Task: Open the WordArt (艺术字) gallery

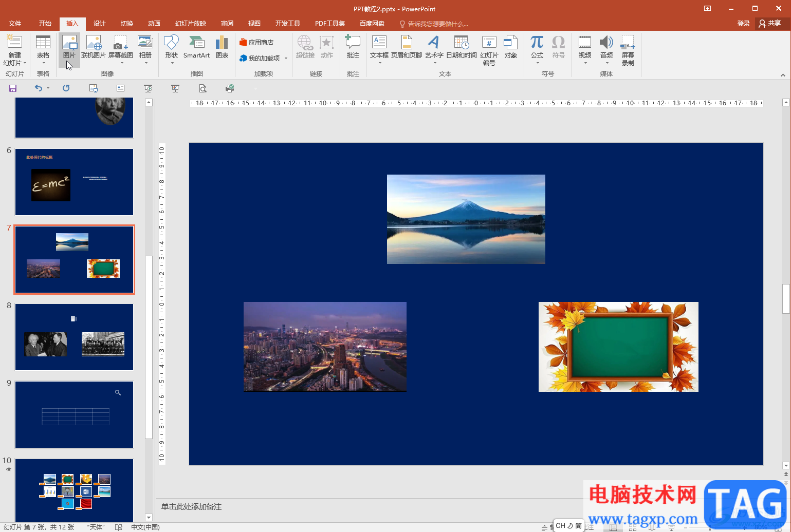Action: (434, 50)
